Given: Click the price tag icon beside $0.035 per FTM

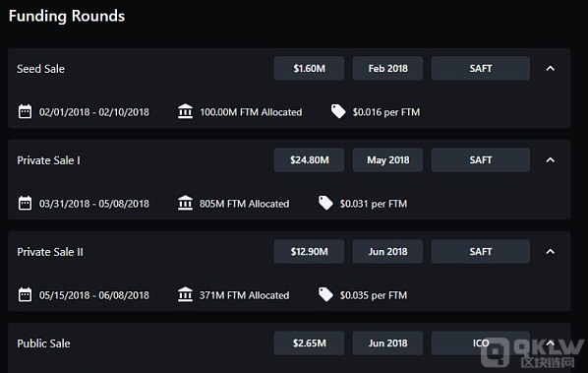Looking at the screenshot, I should (325, 294).
